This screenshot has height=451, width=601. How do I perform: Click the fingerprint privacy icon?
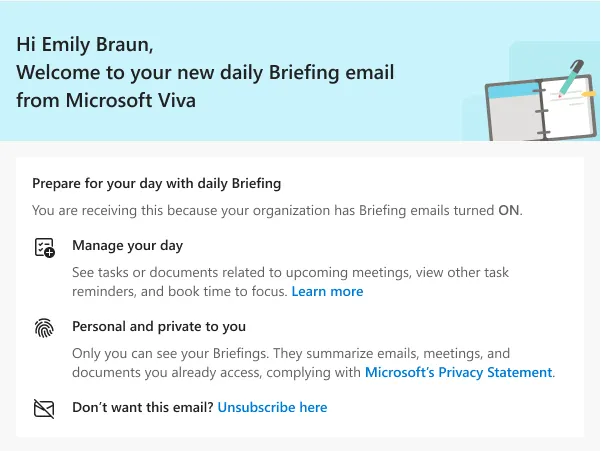44,330
